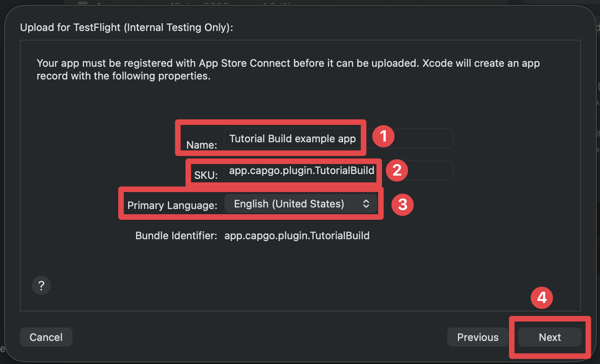Click the red annotation badge numbered 3
Viewport: 600px width, 364px height.
[x=402, y=205]
